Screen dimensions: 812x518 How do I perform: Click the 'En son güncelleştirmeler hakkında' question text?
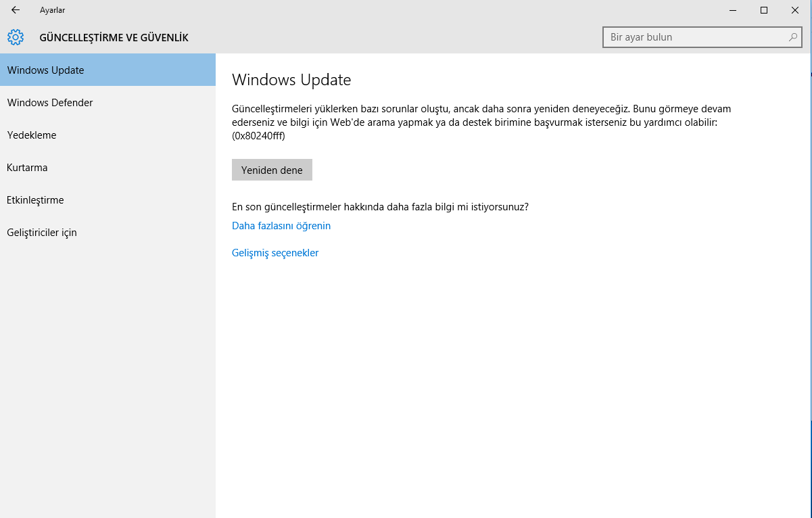[x=380, y=207]
